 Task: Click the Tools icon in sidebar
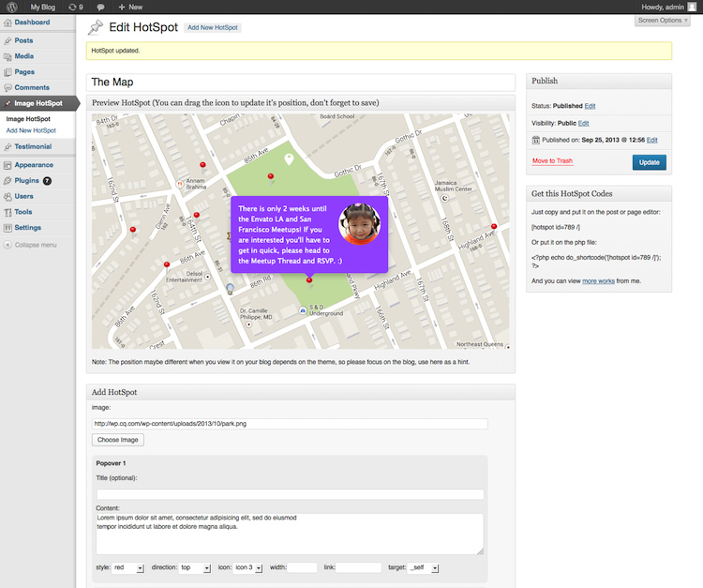[7, 212]
